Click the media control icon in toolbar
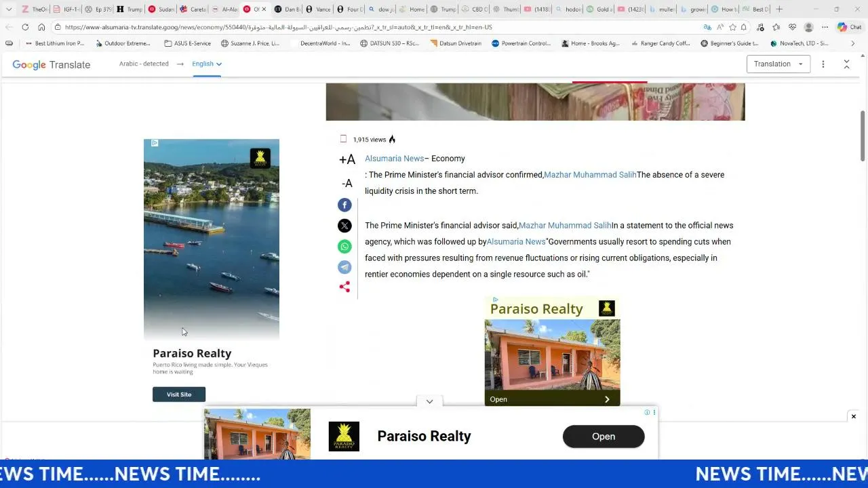 (760, 27)
